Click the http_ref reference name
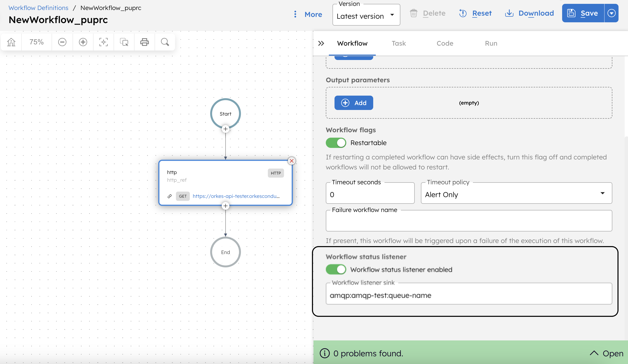The width and height of the screenshot is (628, 364). point(177,180)
